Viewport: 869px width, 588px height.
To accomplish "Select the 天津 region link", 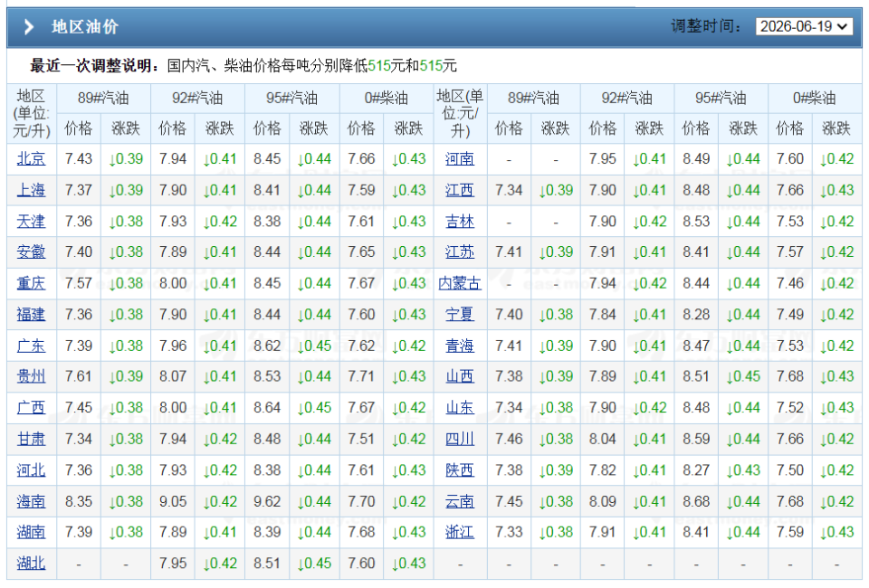I will 31,222.
